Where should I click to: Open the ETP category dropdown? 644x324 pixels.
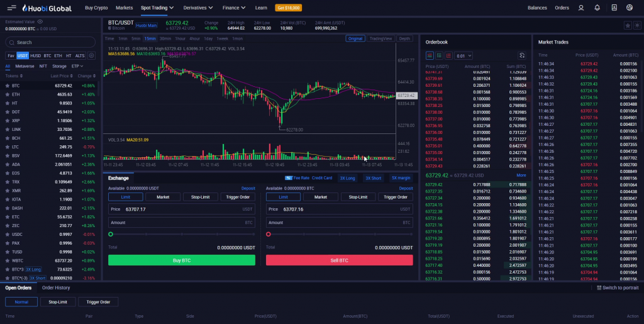tap(77, 66)
